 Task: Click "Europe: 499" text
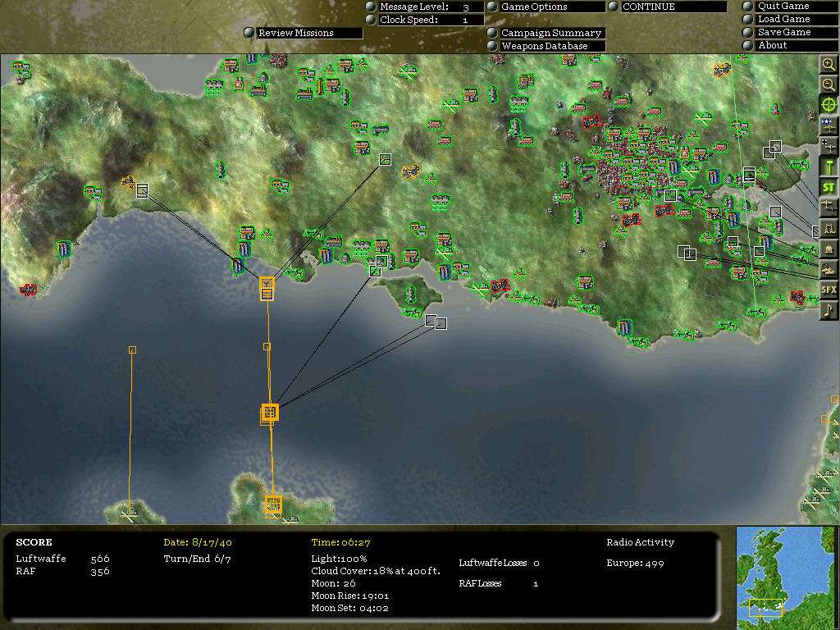click(x=636, y=563)
